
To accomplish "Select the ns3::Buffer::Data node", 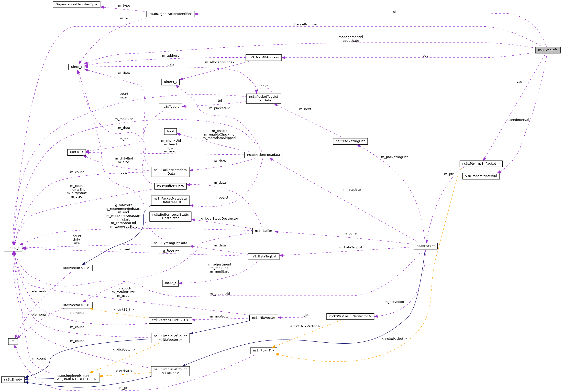I will click(x=170, y=186).
